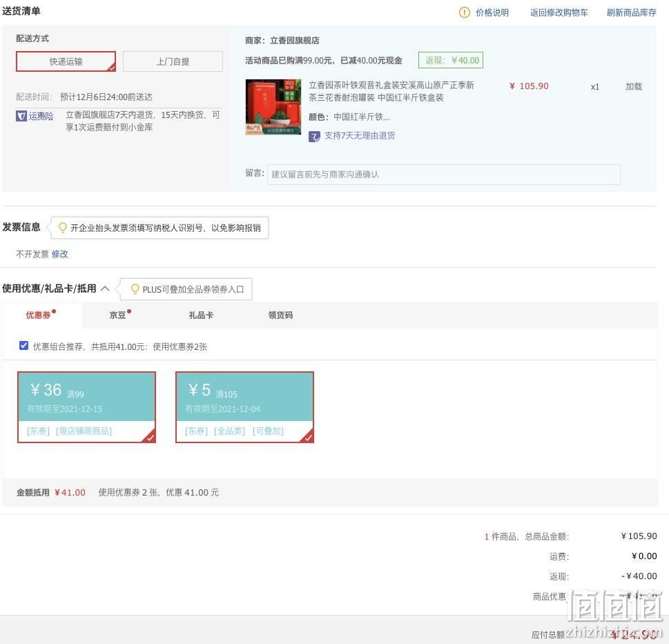Open PLUS可叠加全品券领券入口

pos(193,290)
